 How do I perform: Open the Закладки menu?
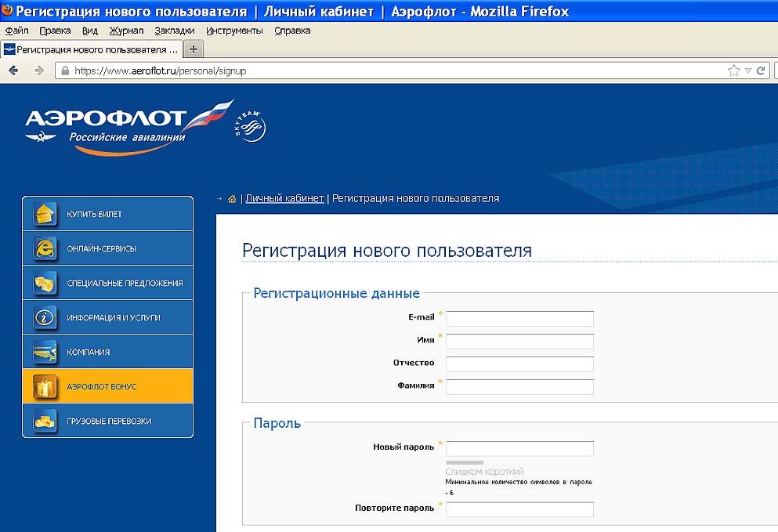pyautogui.click(x=174, y=31)
